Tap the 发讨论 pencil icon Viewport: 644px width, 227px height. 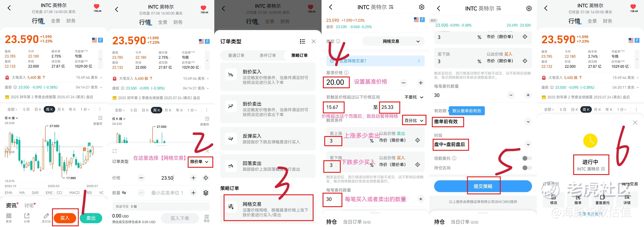click(x=46, y=216)
